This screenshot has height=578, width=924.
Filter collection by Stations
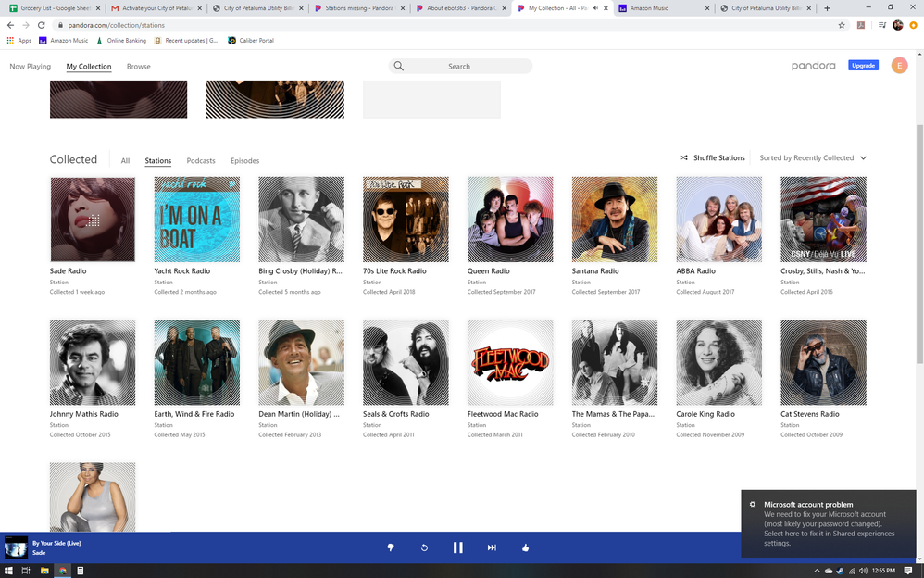158,160
